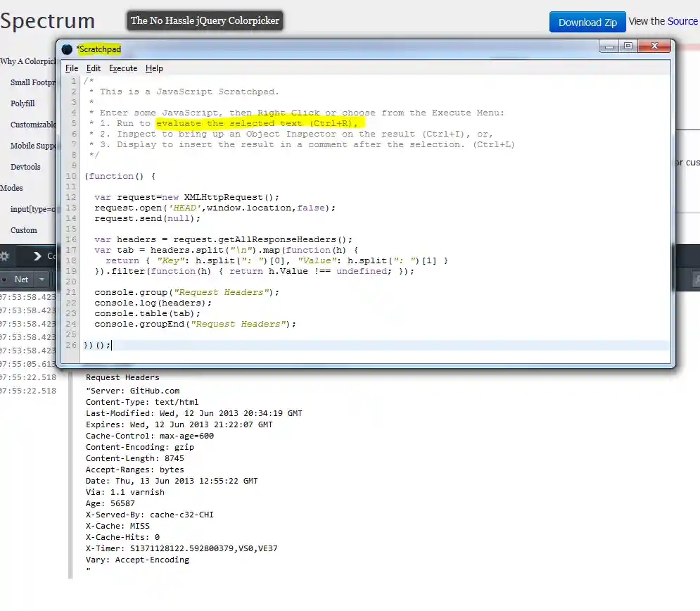Open Firebug options via the gear icon

(4, 256)
